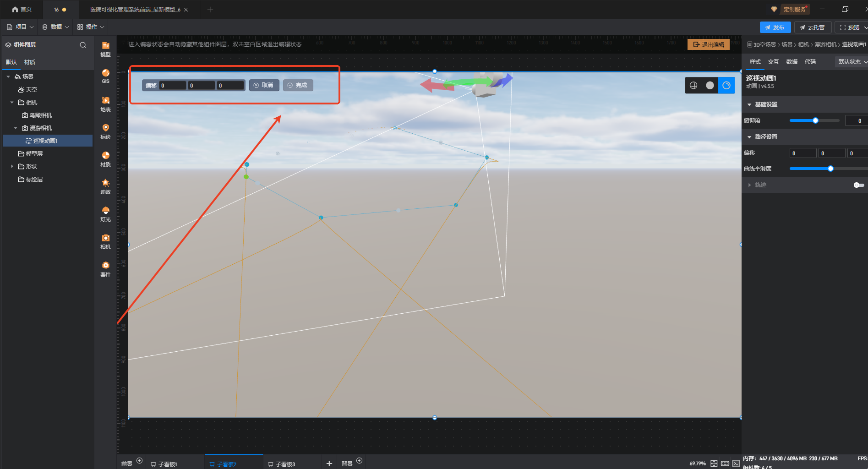Switch to the 材质 tab in layer panel
The image size is (868, 469).
(x=30, y=62)
